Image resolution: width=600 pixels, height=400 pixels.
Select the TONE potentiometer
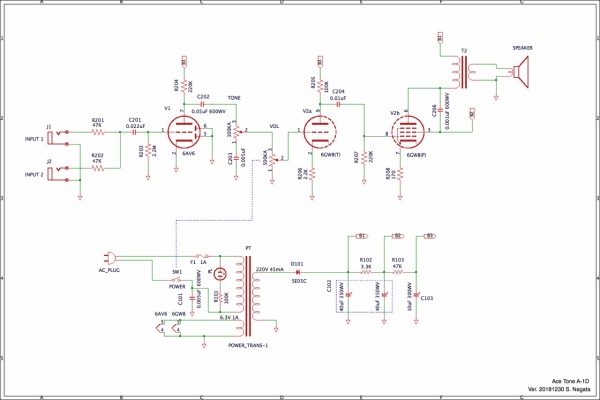point(237,132)
